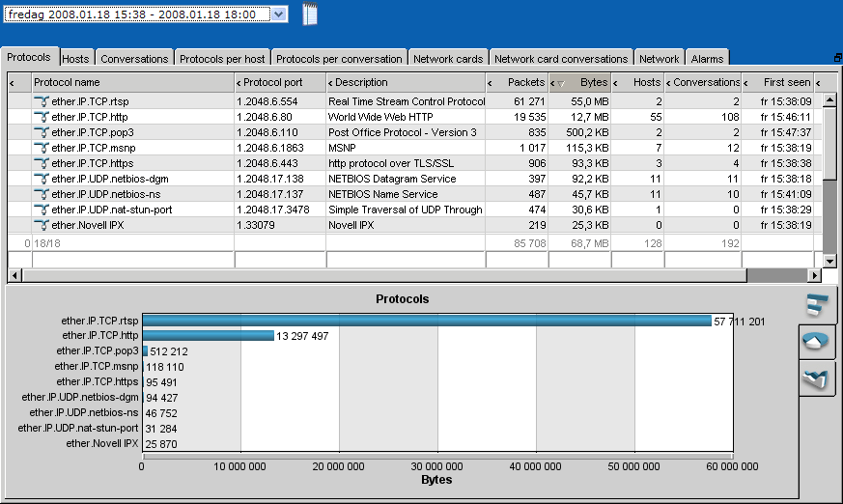This screenshot has width=843, height=504.
Task: Select the ether.IP.TCP.rtsp row name
Action: pos(90,101)
